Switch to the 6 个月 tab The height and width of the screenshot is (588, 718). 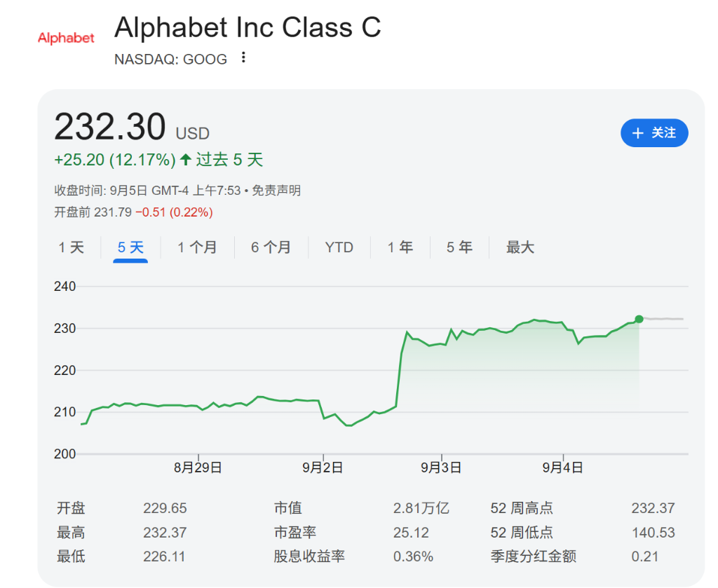point(271,247)
